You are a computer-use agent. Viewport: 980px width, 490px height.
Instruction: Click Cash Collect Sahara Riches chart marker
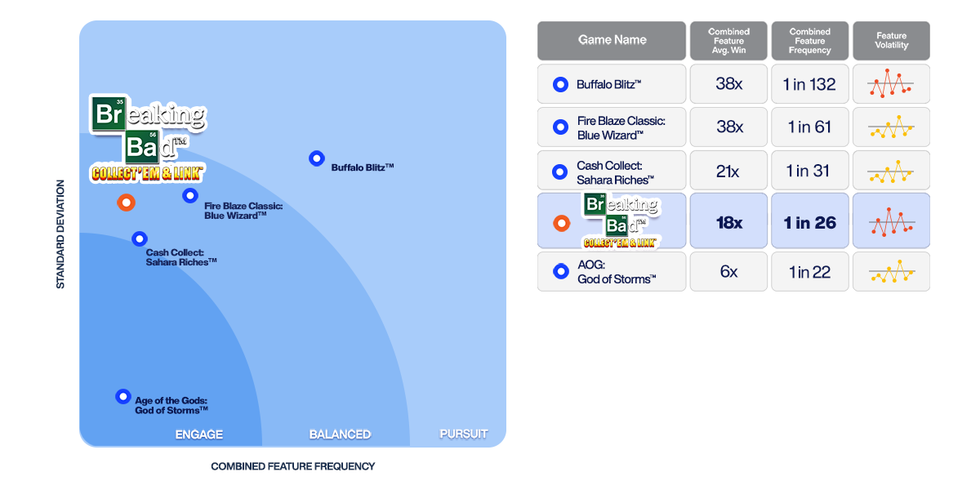[140, 238]
